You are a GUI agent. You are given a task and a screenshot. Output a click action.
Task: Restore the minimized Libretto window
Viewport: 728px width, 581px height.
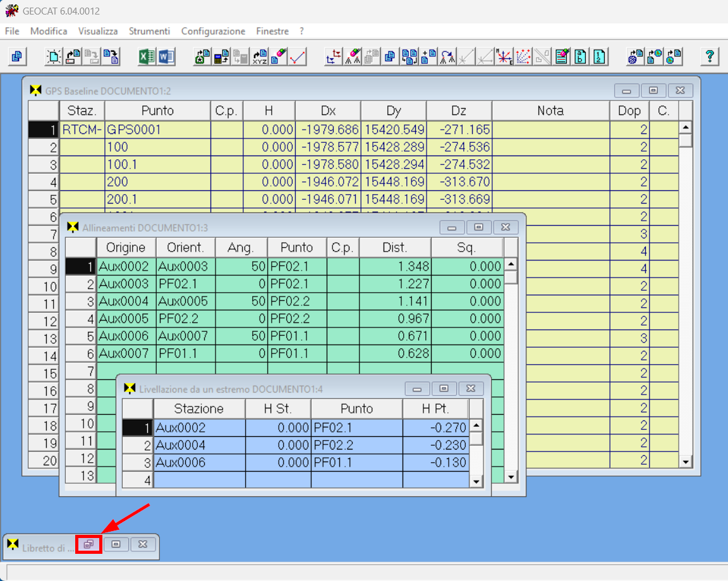click(89, 544)
